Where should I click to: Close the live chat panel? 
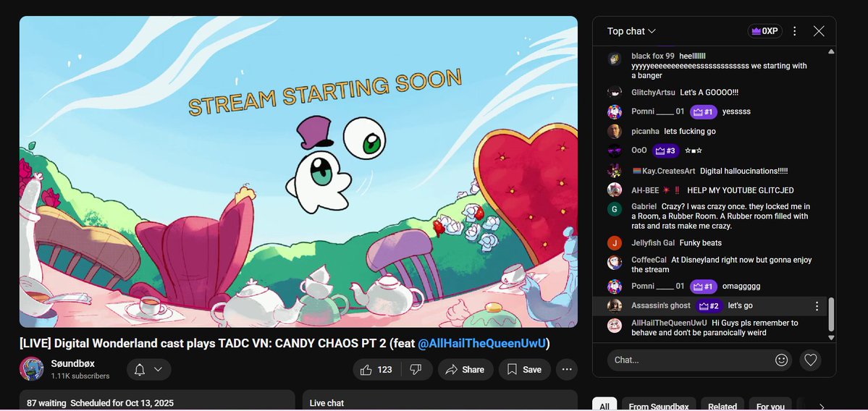tap(819, 32)
